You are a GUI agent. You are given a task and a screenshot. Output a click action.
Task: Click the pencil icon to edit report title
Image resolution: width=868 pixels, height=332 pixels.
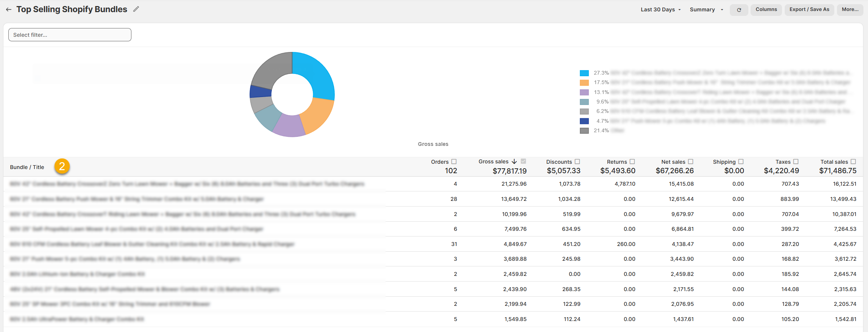(x=136, y=9)
